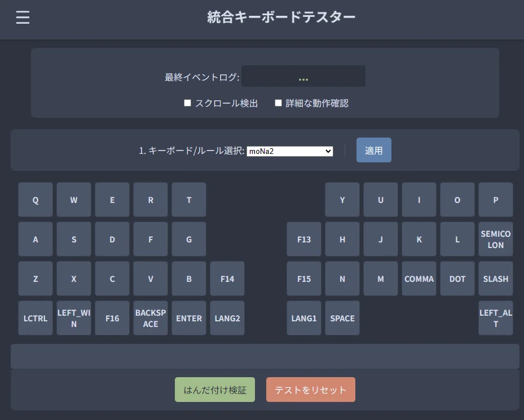Viewport: 524px width, 420px height.
Task: Click the 適用 apply button
Action: (x=373, y=150)
